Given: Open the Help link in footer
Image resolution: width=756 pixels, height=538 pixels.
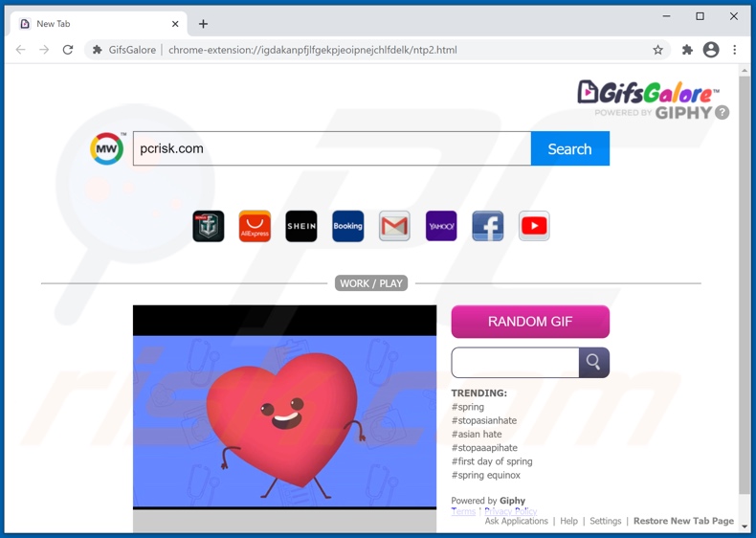Looking at the screenshot, I should click(x=568, y=521).
